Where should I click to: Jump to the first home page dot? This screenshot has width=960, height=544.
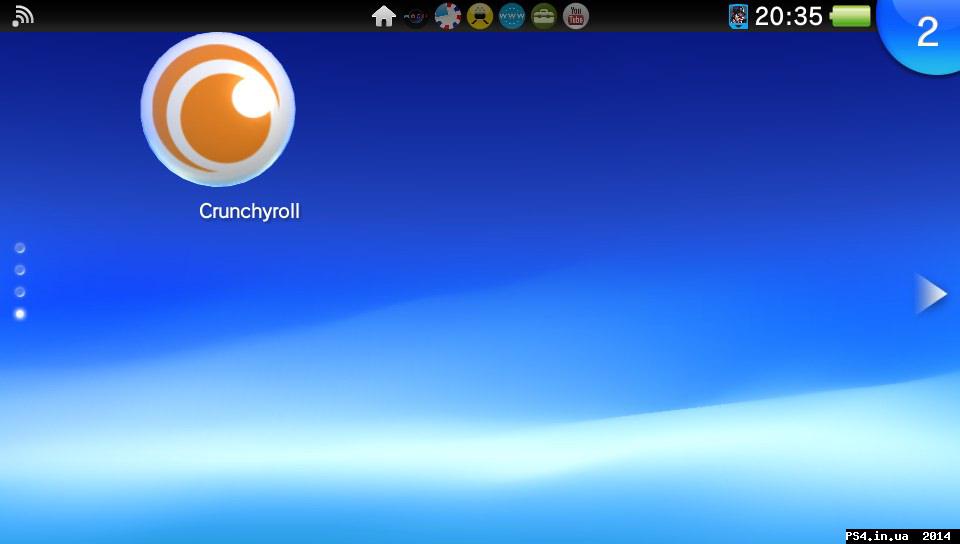[x=20, y=248]
